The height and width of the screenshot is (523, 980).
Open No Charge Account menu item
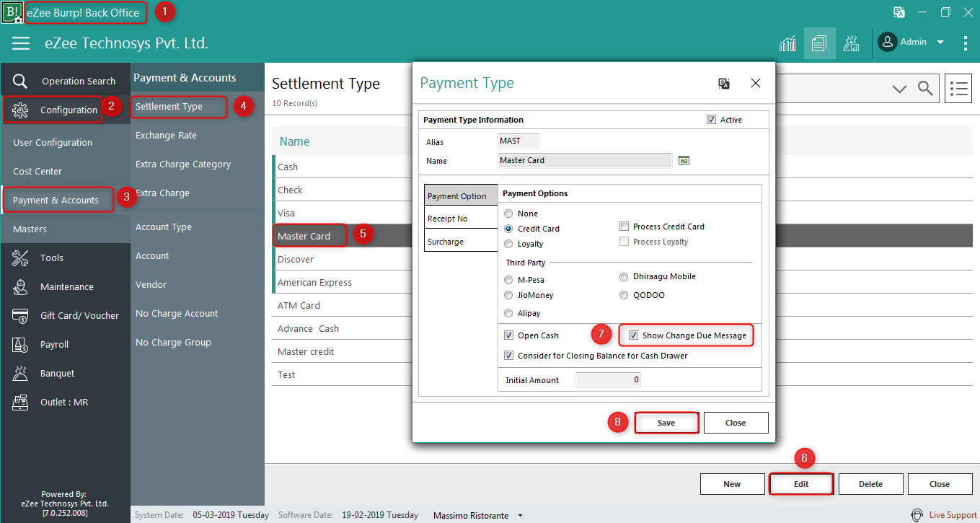click(x=177, y=314)
